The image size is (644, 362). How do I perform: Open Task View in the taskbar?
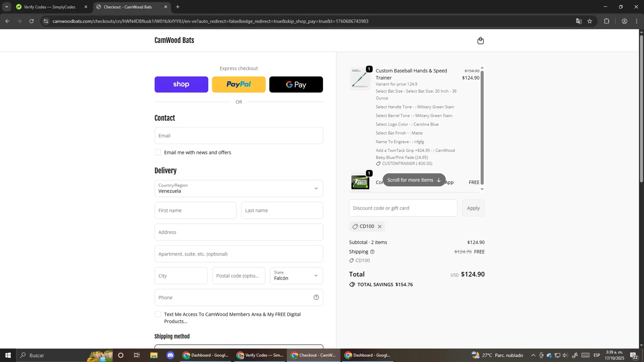click(137, 355)
